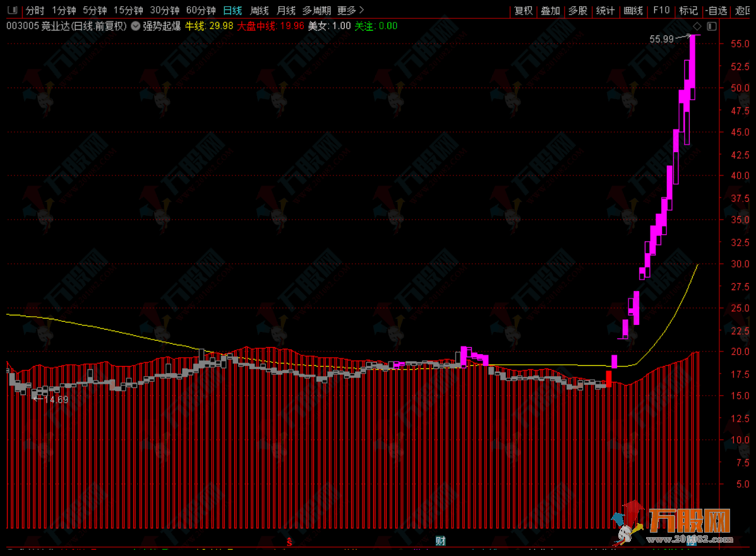Expand the 更多 periods menu
Viewport: 756px width, 556px height.
tap(351, 10)
